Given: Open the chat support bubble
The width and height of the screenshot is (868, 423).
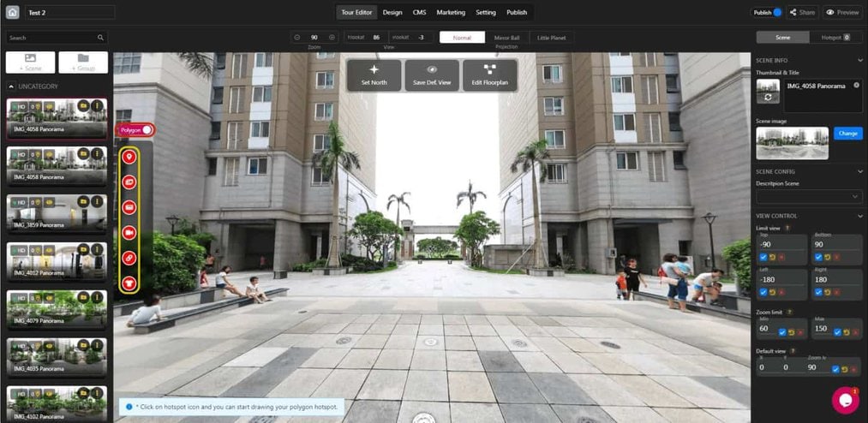Looking at the screenshot, I should tap(845, 400).
